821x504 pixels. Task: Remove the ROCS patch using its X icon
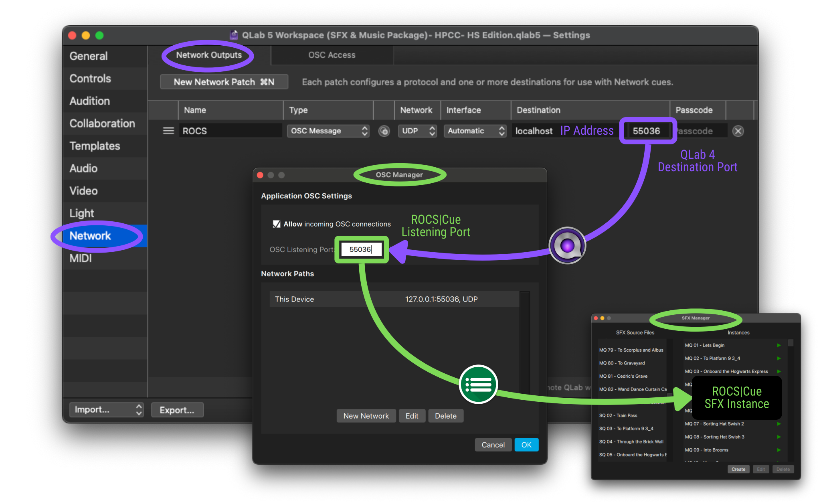[738, 131]
